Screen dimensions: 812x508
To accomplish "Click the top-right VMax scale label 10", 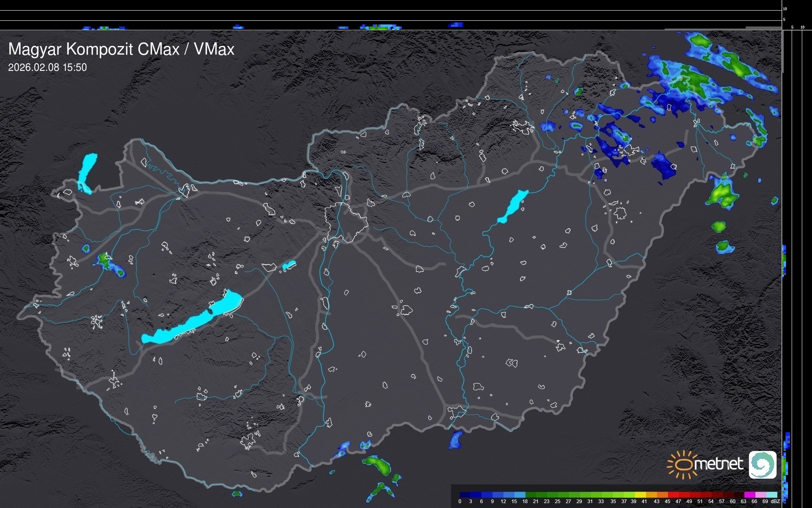I will click(x=785, y=9).
